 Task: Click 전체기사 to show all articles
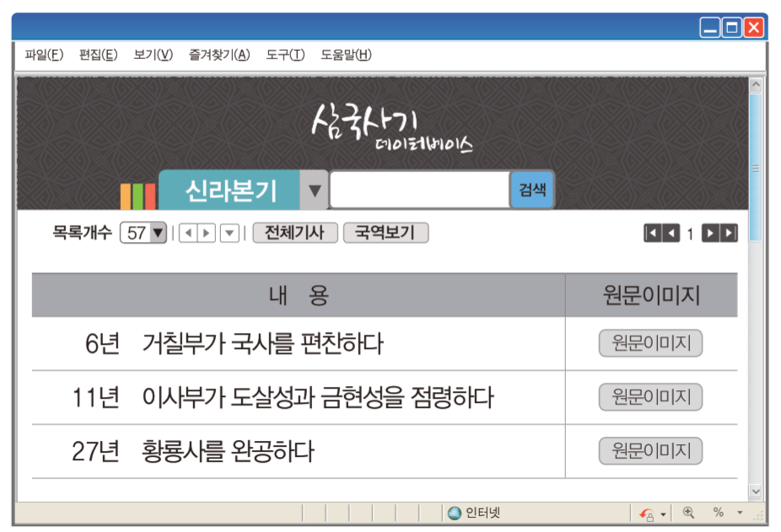[295, 233]
